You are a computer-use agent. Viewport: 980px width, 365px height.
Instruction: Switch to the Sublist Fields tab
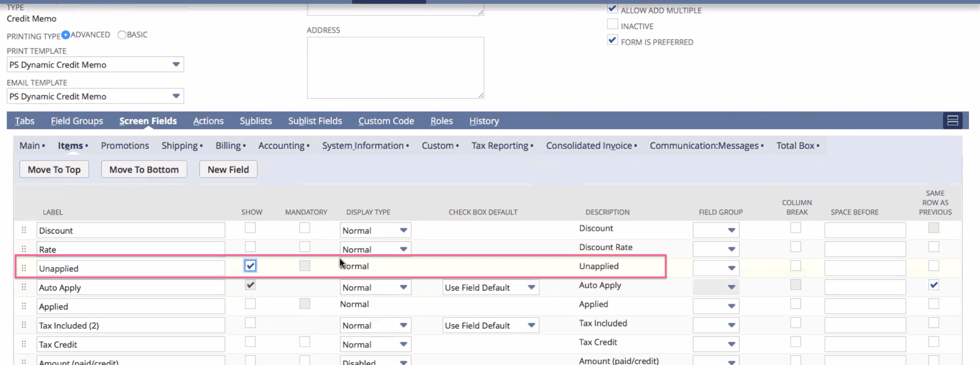coord(315,121)
